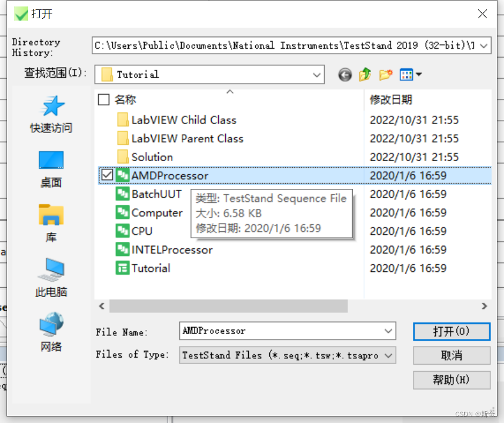
Task: Select the Computer file name
Action: pos(157,213)
